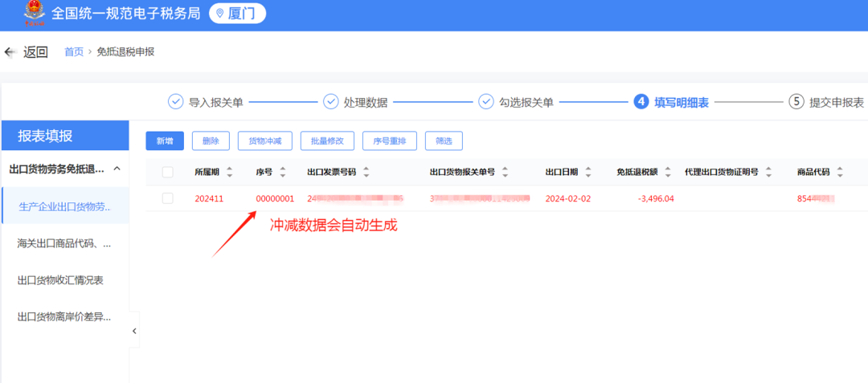
Task: Sort by 免抵退税额 column arrows
Action: pos(668,172)
